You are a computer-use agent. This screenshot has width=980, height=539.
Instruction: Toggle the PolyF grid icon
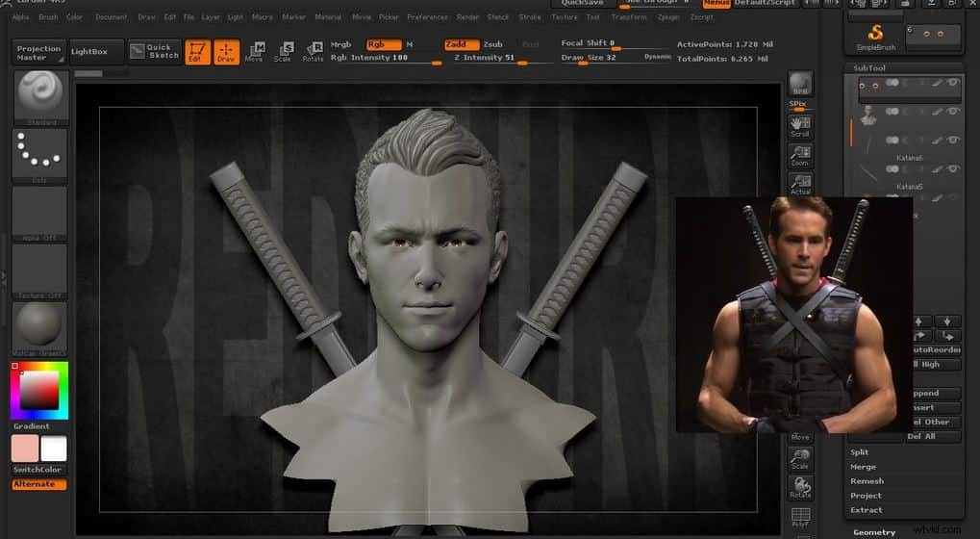point(800,517)
